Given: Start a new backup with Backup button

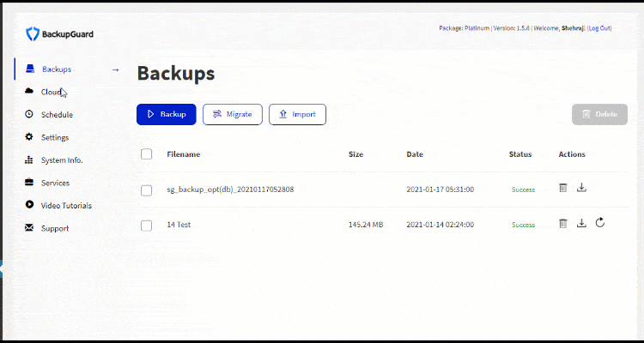Looking at the screenshot, I should coord(167,114).
